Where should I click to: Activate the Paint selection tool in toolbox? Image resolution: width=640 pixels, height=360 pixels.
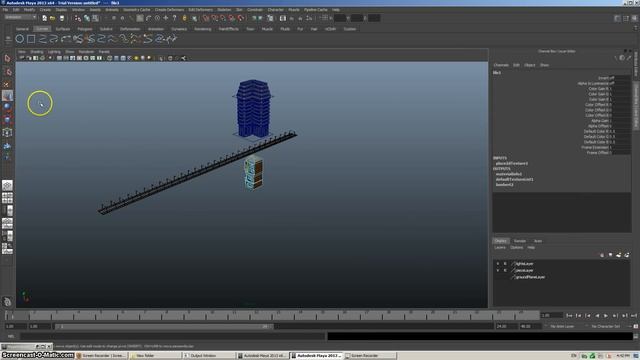coord(7,84)
